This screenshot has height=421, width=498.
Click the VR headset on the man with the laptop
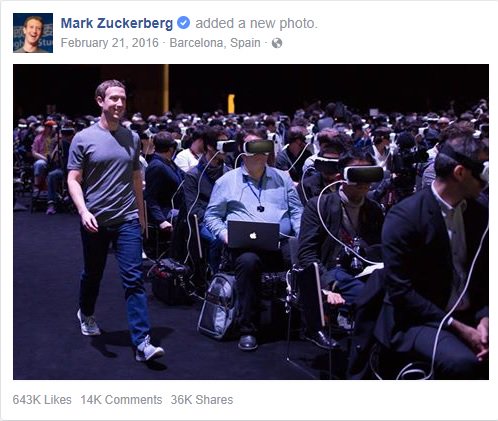pos(259,147)
